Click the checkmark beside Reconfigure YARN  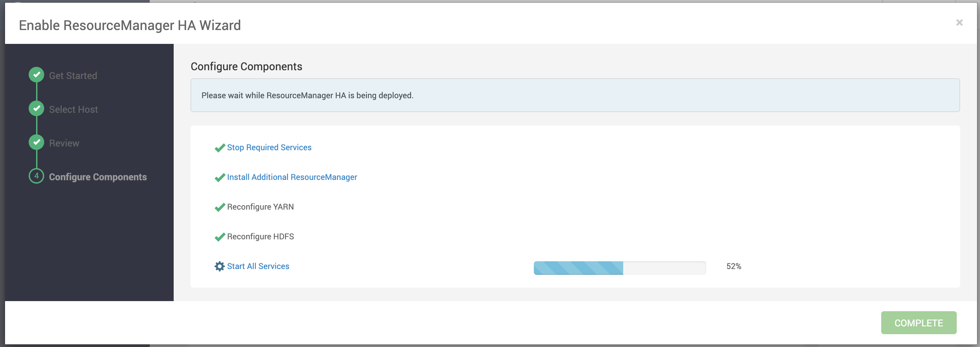[x=220, y=207]
